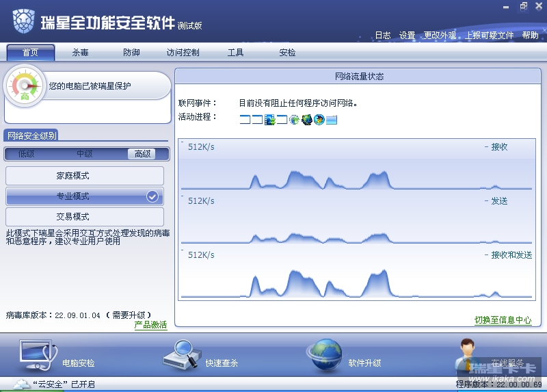Click the 网络安全级别 tab header
547x392 pixels.
coord(31,135)
